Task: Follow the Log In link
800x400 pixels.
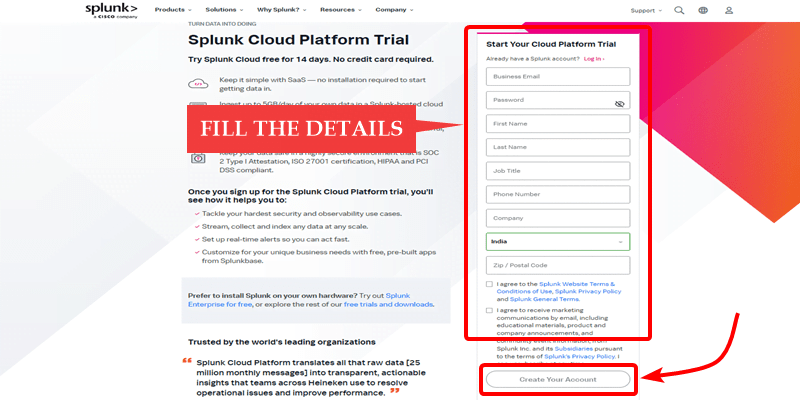Action: click(594, 59)
